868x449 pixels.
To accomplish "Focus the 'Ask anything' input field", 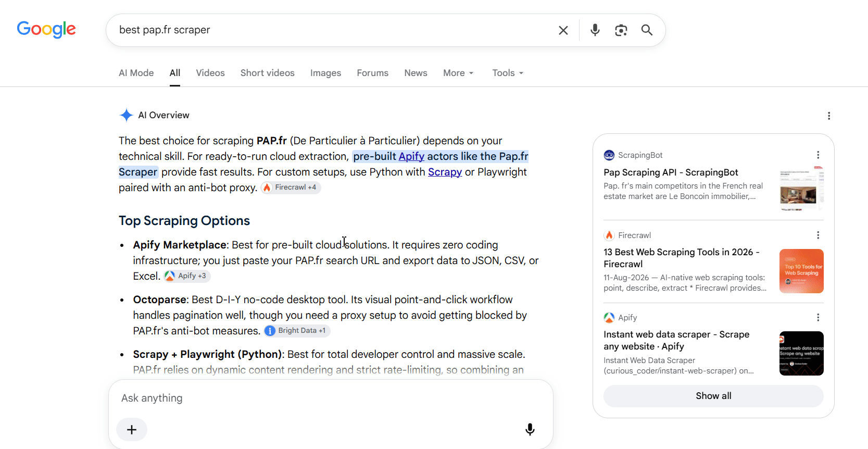I will [331, 398].
